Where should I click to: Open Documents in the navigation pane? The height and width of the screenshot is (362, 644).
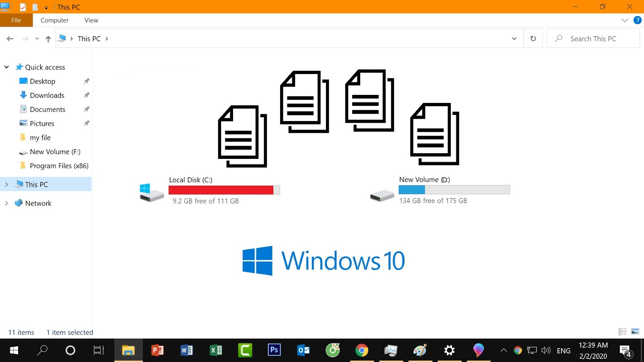point(47,109)
